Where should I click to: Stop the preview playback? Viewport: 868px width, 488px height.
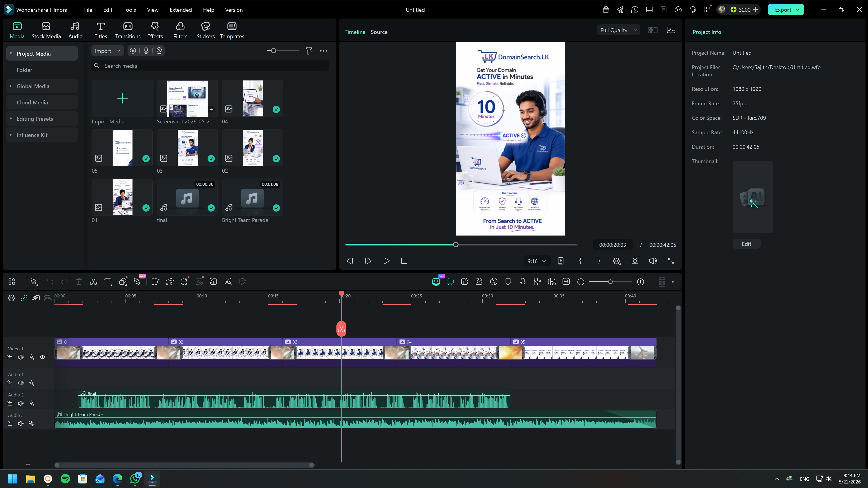point(404,261)
